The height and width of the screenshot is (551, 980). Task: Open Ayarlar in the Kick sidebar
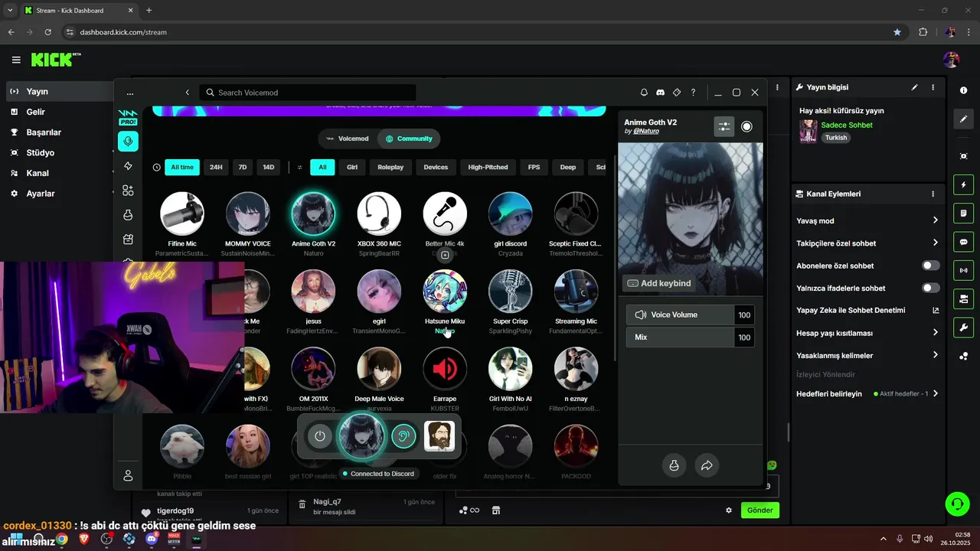(x=40, y=194)
